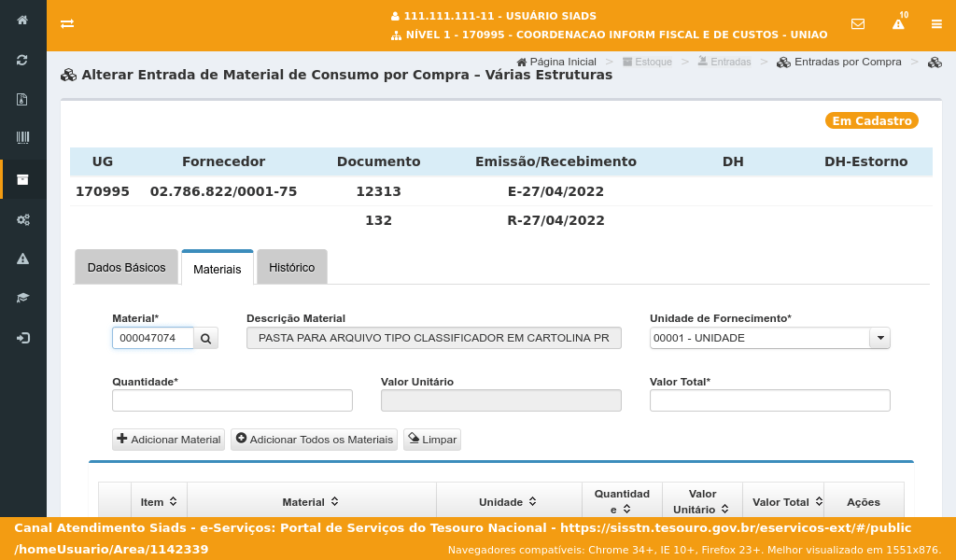Click document number 12313
The width and height of the screenshot is (956, 560).
click(379, 191)
